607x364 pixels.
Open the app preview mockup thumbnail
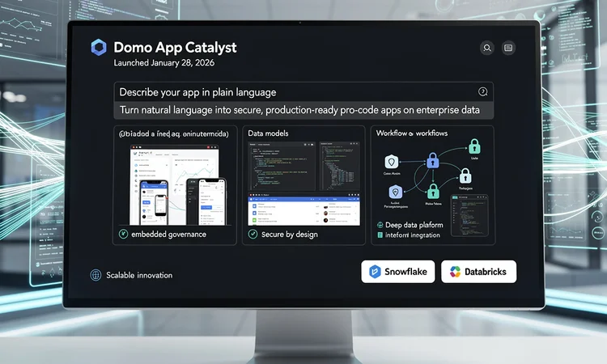point(178,185)
